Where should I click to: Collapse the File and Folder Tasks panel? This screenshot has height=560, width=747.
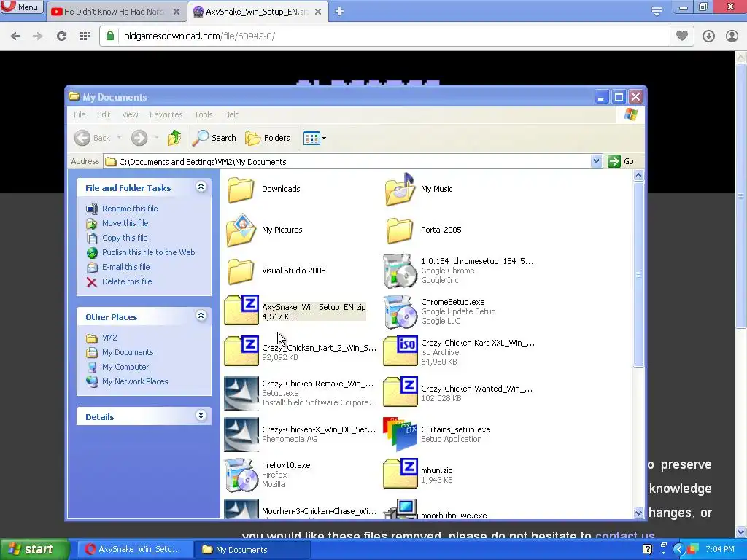coord(201,187)
